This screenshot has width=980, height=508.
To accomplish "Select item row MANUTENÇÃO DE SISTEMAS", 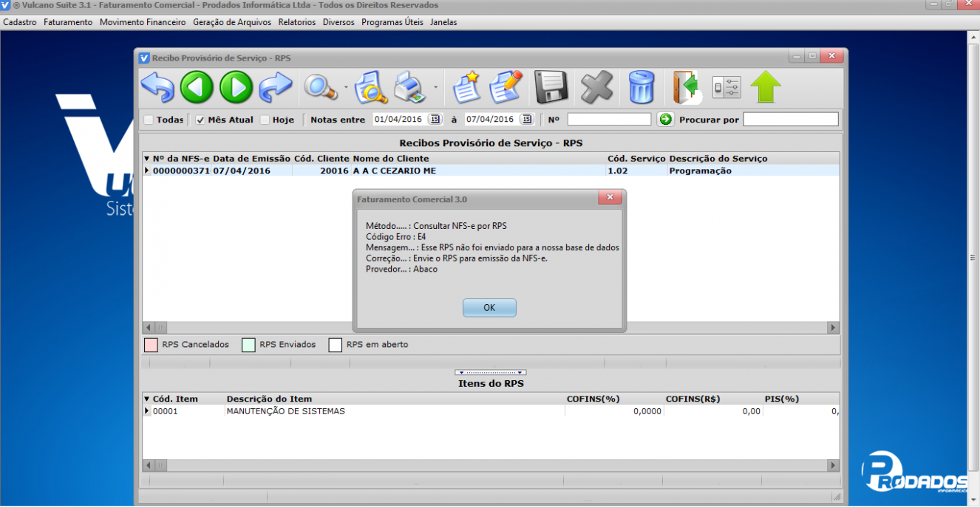I will click(x=286, y=411).
